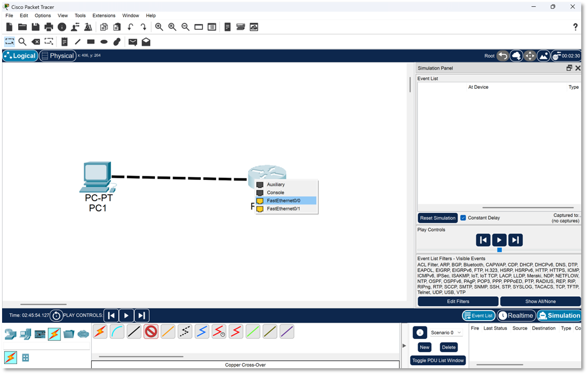
Task: Select the Auxiliary port in popup
Action: [x=286, y=185]
